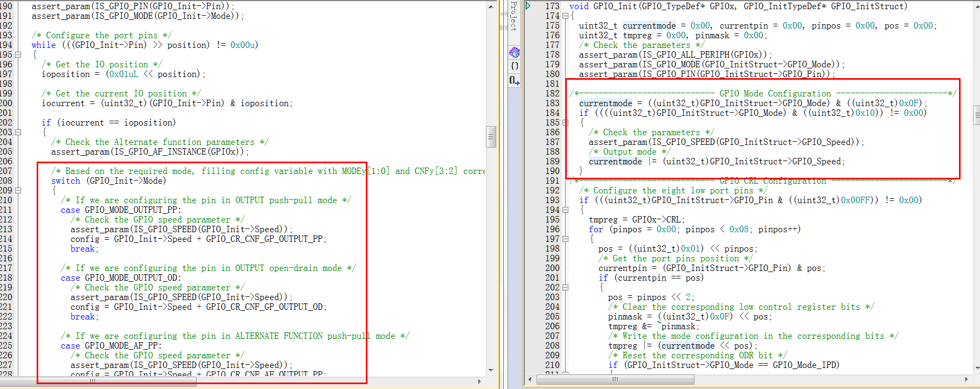Screen dimensions: 980x389
Task: Click highlighted 'currentmode' on line 175
Action: [x=649, y=26]
